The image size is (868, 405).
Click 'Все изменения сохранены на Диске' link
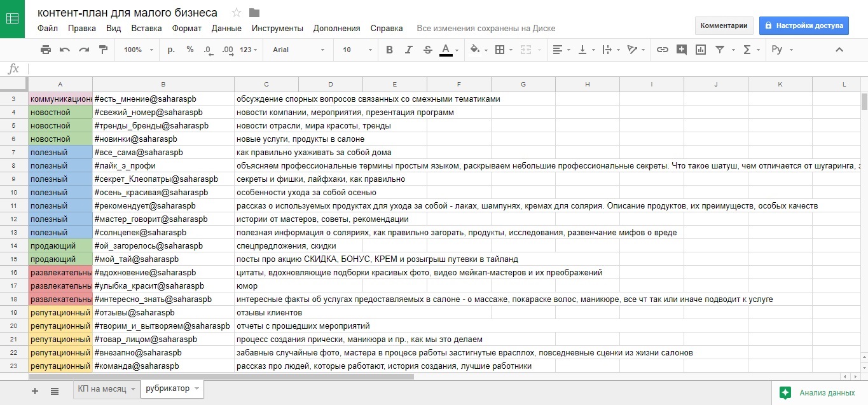486,28
